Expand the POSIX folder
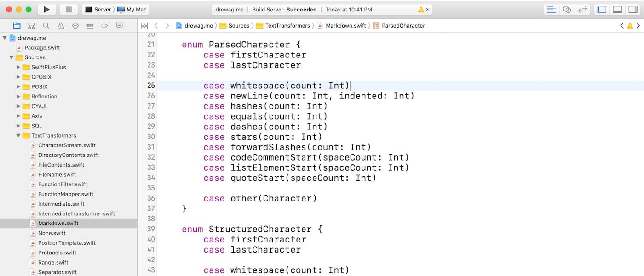Image resolution: width=644 pixels, height=276 pixels. click(18, 86)
